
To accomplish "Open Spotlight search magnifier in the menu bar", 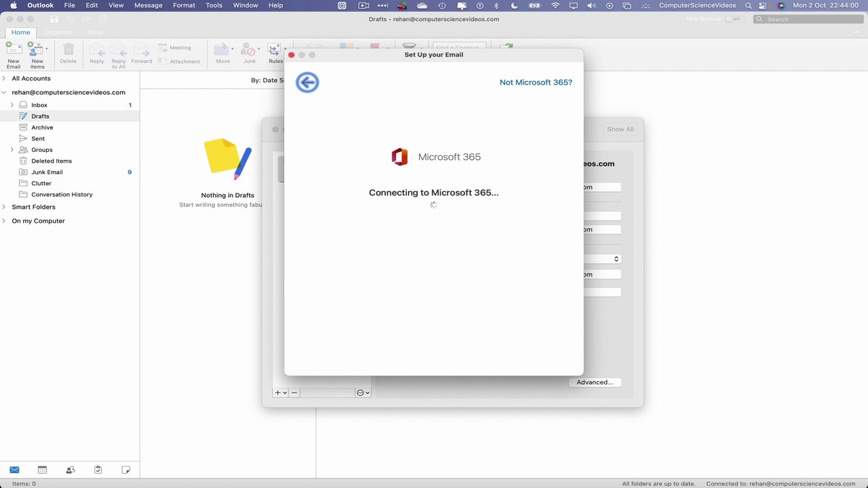I will pos(749,5).
